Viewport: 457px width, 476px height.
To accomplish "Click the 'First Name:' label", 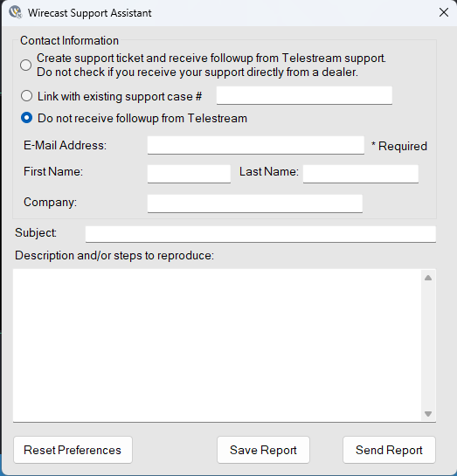I will [53, 171].
